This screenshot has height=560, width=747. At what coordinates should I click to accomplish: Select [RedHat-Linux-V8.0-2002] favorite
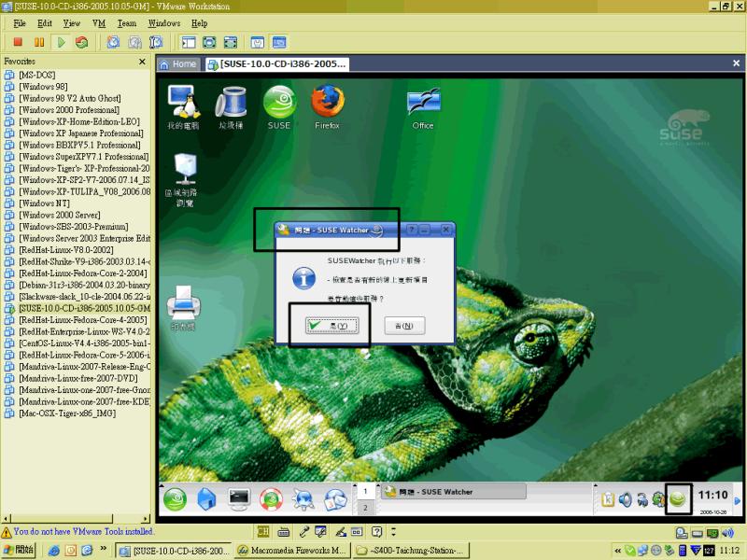pos(66,250)
